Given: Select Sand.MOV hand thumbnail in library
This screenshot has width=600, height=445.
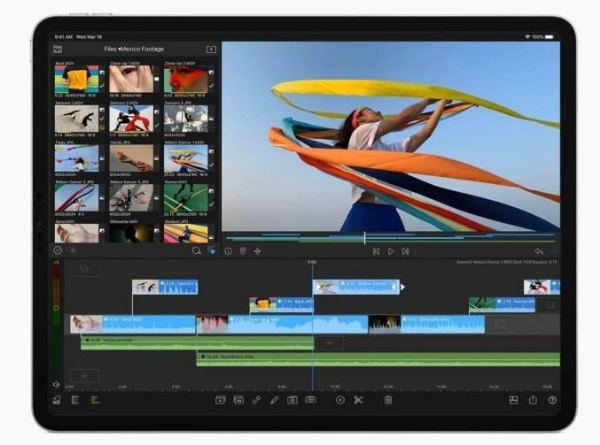Looking at the screenshot, I should pyautogui.click(x=77, y=233).
